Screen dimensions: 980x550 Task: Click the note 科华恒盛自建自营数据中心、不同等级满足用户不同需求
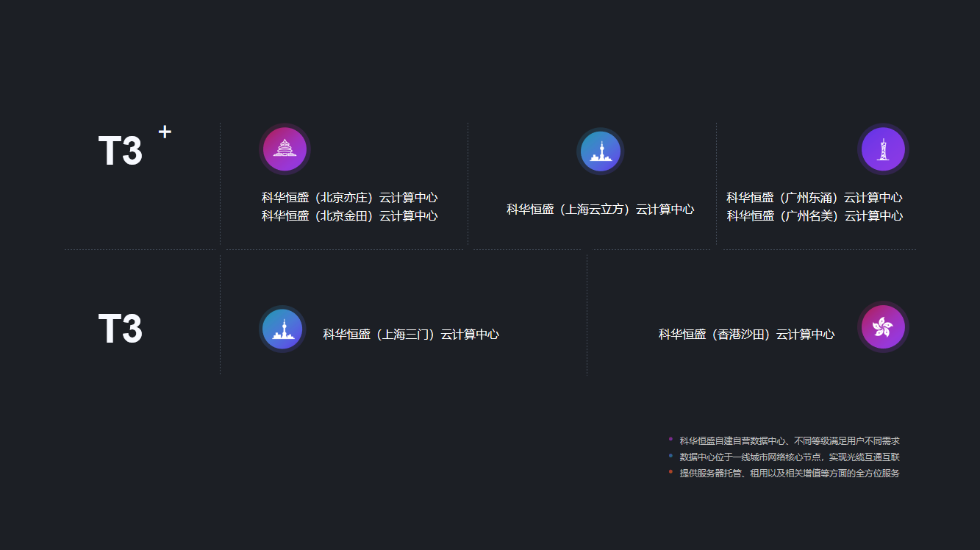790,441
